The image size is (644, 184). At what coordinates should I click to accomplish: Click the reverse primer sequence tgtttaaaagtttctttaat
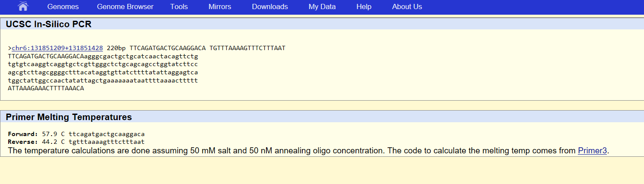106,142
